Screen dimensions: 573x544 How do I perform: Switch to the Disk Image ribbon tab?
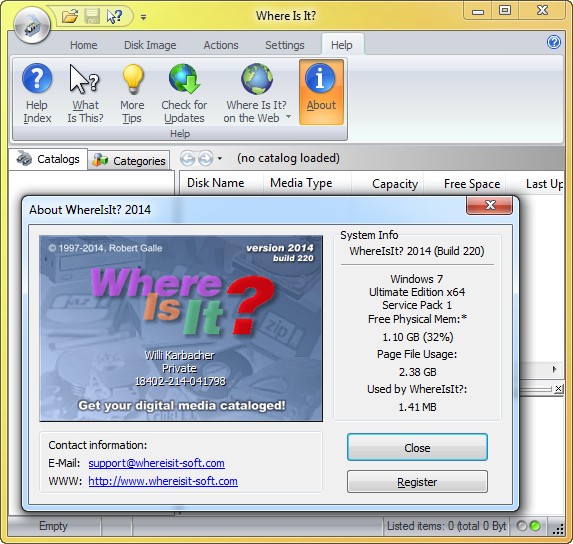pyautogui.click(x=150, y=45)
